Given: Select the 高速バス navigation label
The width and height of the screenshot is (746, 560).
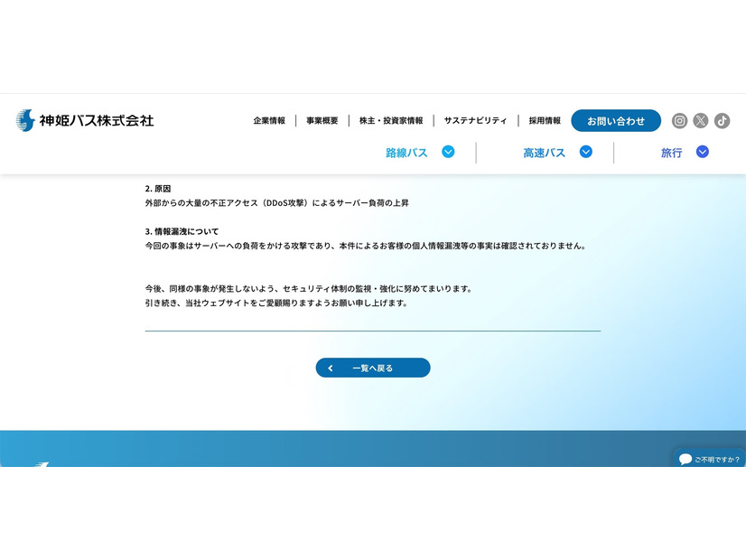Looking at the screenshot, I should tap(545, 153).
